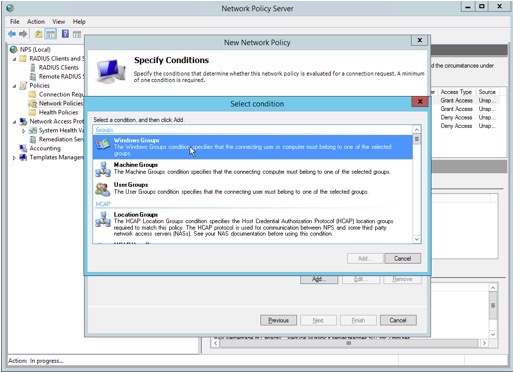Click the System Health Validators icon
This screenshot has height=372, width=513.
pyautogui.click(x=32, y=130)
